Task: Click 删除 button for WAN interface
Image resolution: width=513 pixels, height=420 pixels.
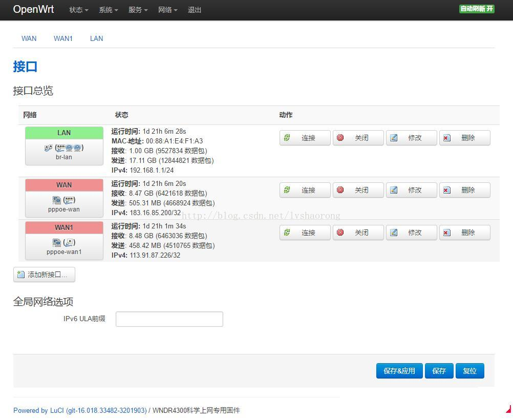Action: coord(465,190)
